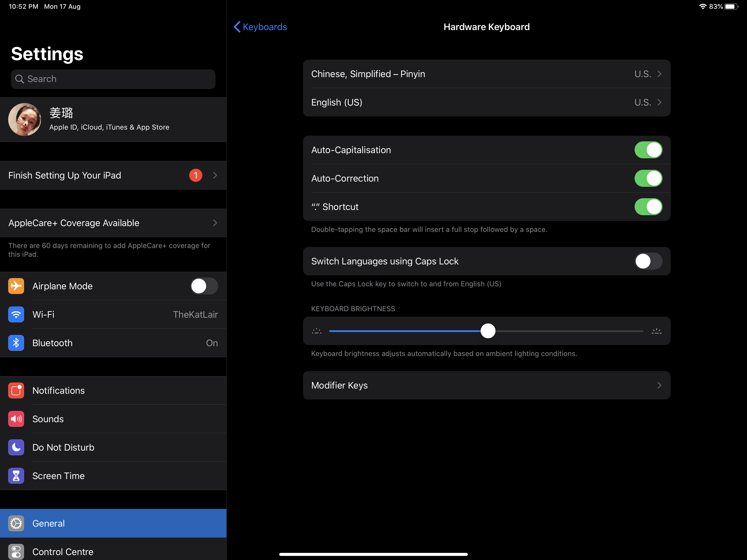Open Chinese Simplified Pinyin layout options
The image size is (747, 560).
[486, 74]
